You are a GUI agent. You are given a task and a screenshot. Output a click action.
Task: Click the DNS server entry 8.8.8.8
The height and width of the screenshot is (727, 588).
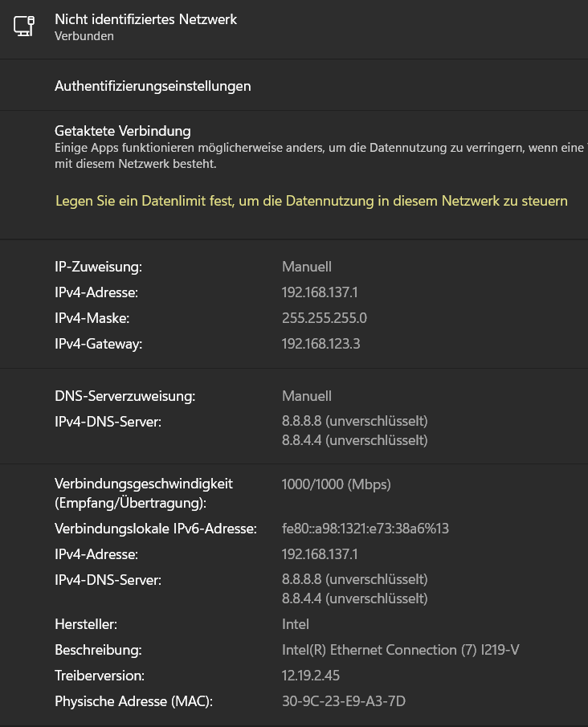point(353,421)
